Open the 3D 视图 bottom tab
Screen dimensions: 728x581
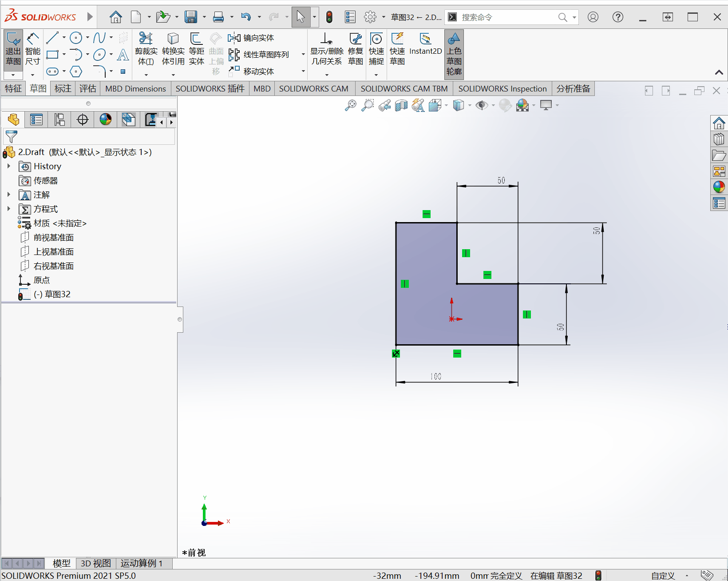pyautogui.click(x=95, y=564)
